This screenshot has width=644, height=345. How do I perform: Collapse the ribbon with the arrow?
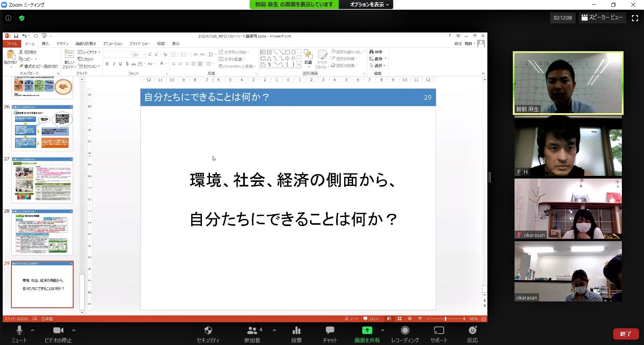(x=483, y=73)
